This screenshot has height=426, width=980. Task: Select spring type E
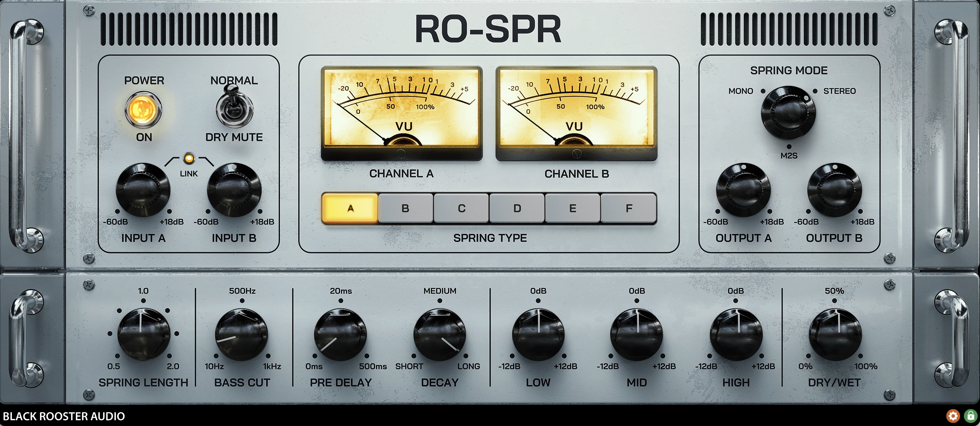[x=572, y=208]
